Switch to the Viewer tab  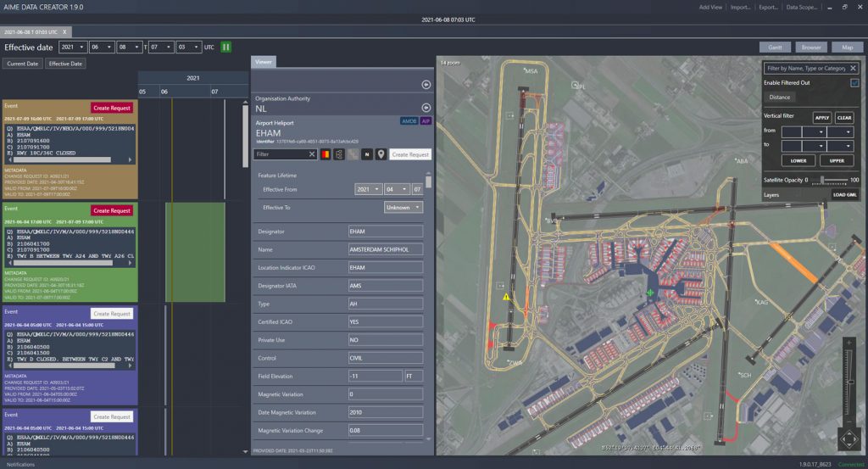tap(264, 62)
